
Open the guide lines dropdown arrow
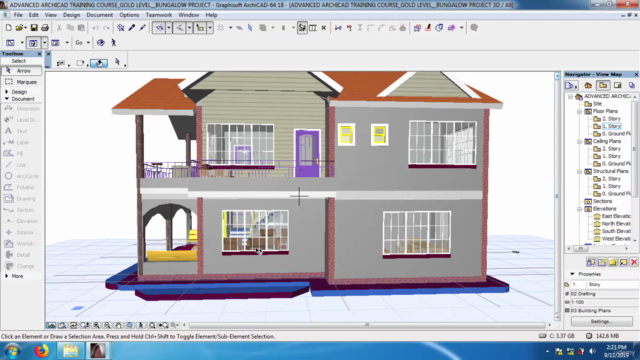169,28
